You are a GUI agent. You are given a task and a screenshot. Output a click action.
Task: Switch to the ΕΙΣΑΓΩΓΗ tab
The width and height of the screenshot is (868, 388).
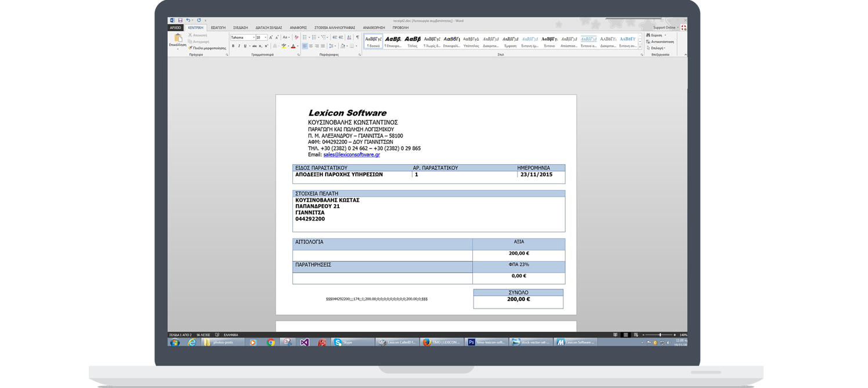[218, 27]
